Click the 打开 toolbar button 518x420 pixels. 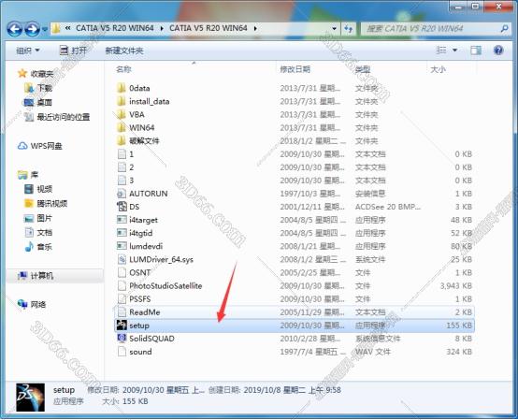coord(73,51)
